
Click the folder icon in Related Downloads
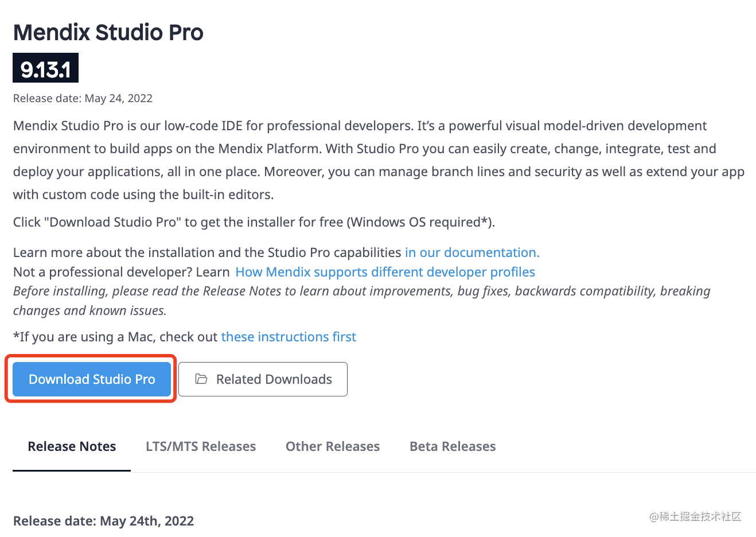(x=201, y=379)
